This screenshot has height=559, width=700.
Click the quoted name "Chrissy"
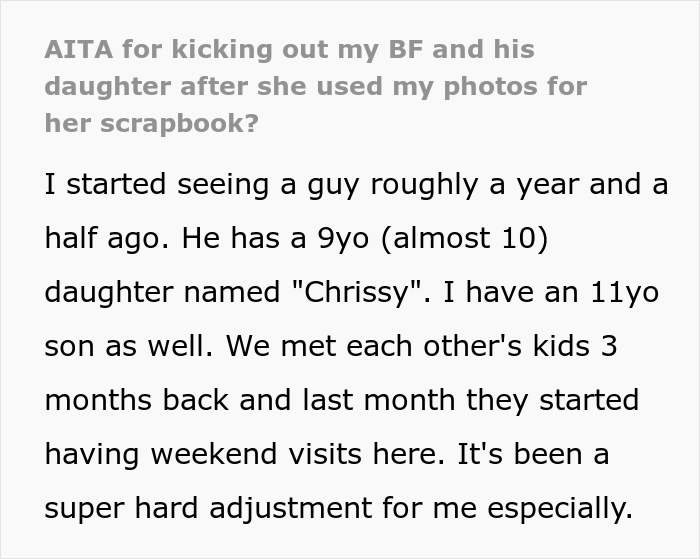[x=356, y=292]
